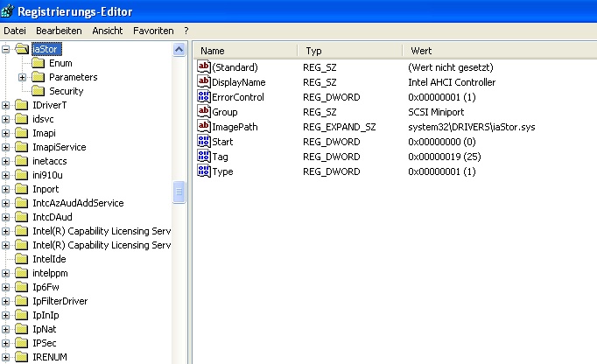Click the string icon beside DisplayName
The width and height of the screenshot is (597, 364).
click(x=204, y=82)
